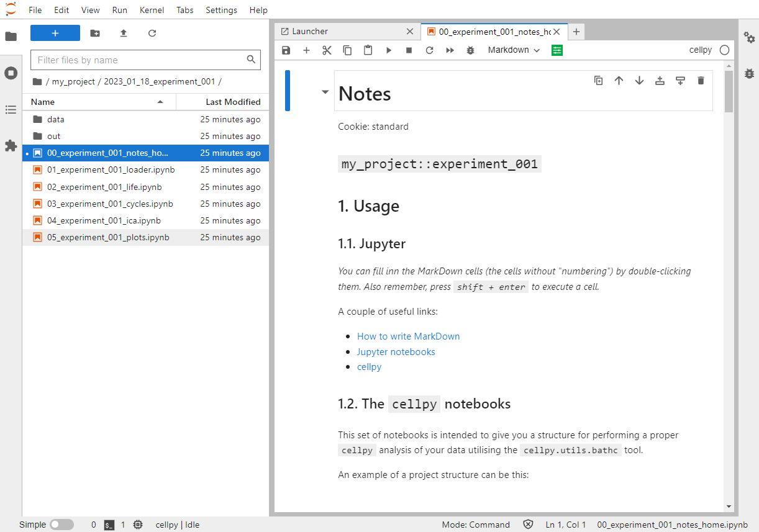Open a new launcher tab with plus
759x532 pixels.
pos(576,31)
